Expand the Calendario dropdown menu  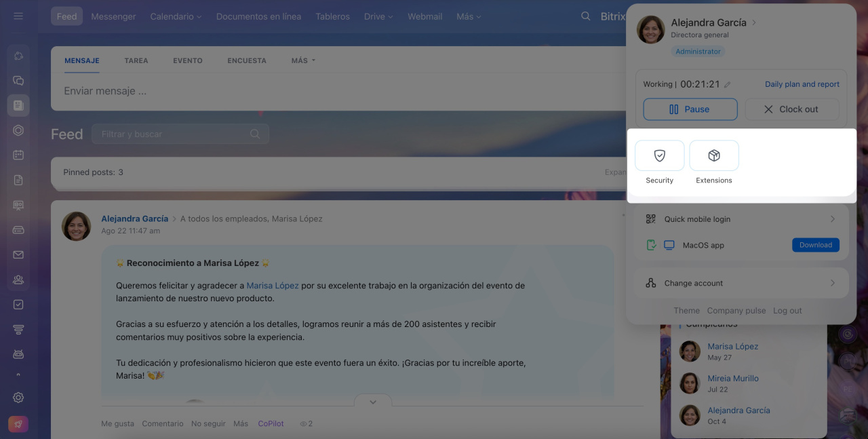point(176,16)
